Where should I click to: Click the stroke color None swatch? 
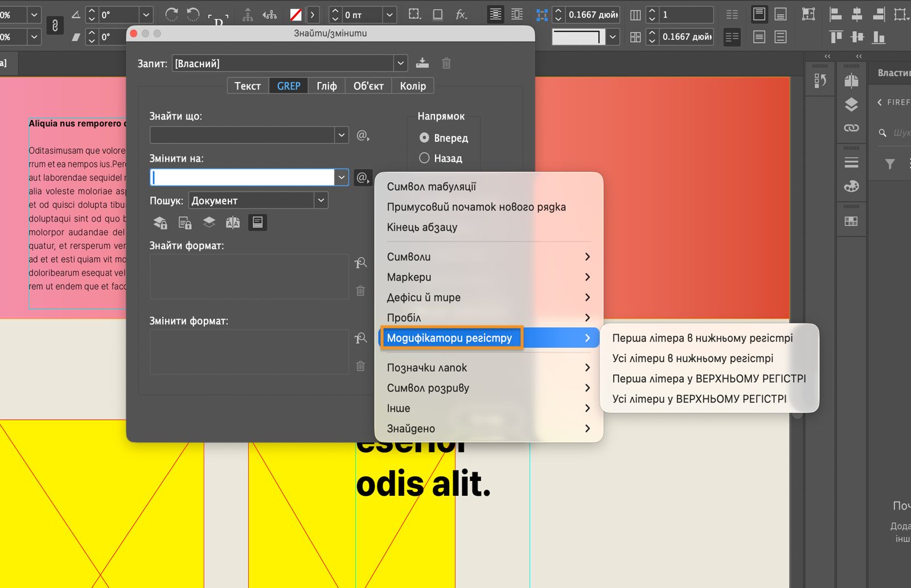[x=296, y=15]
